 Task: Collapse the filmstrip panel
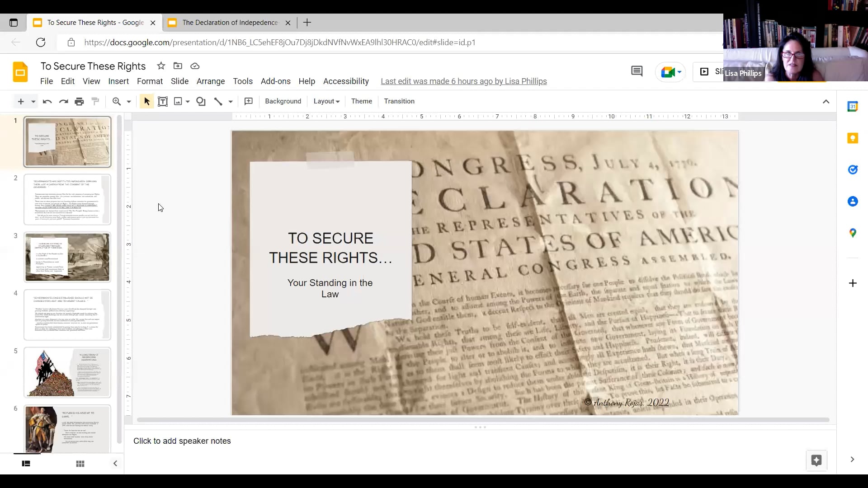(x=115, y=464)
